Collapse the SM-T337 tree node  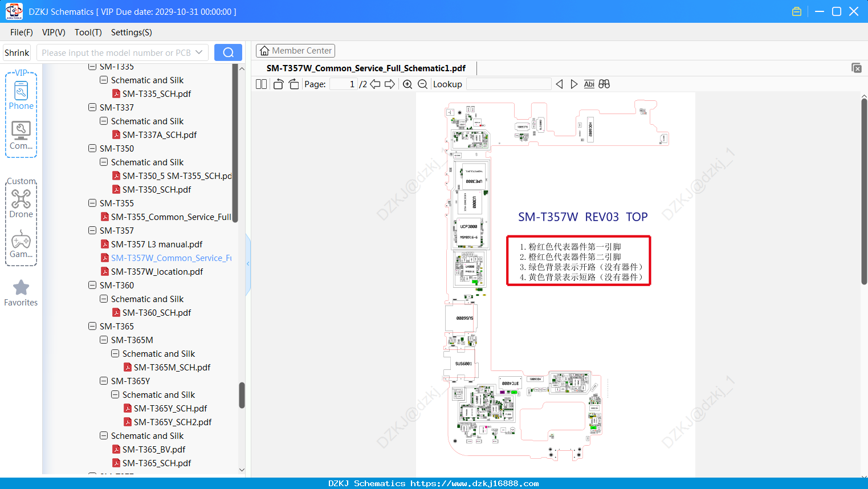92,107
